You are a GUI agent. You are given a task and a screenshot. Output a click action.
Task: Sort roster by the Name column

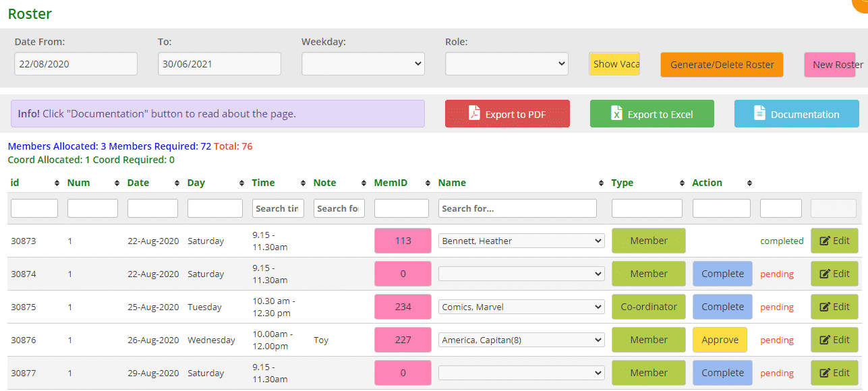click(x=453, y=183)
